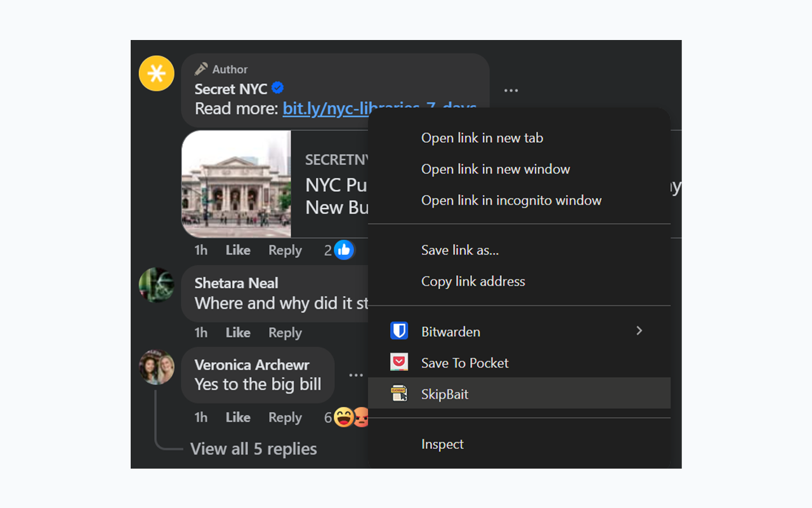Image resolution: width=812 pixels, height=508 pixels.
Task: Click the blue verified badge next to Secret NYC
Action: pyautogui.click(x=277, y=88)
